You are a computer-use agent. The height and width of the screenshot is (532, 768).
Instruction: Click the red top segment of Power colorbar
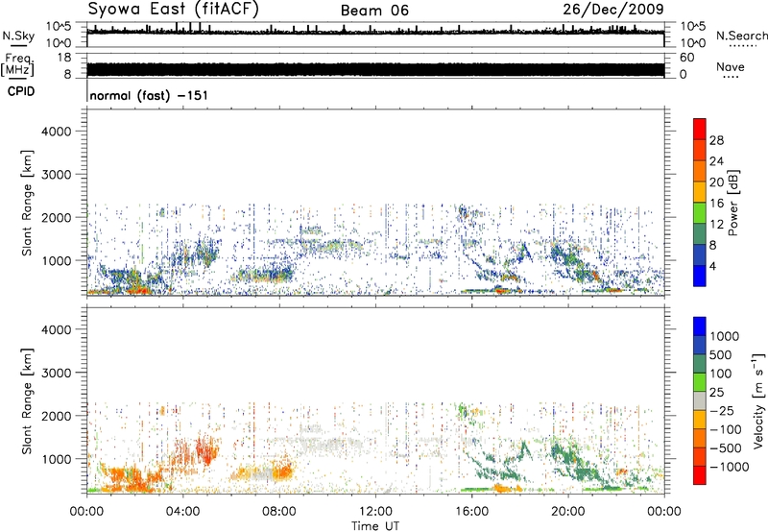(x=700, y=129)
